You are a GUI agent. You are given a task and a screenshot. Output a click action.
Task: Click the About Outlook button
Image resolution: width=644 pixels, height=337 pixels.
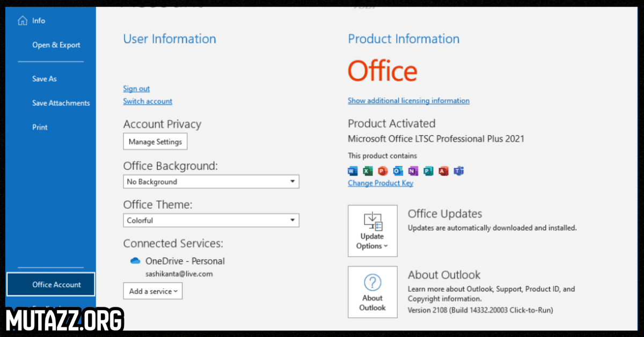point(372,292)
